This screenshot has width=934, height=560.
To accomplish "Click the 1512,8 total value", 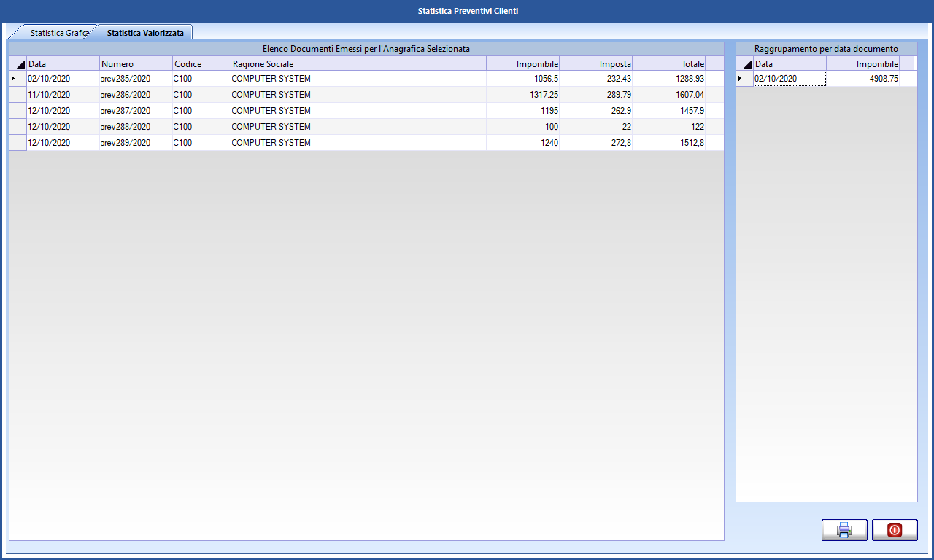I will click(669, 143).
